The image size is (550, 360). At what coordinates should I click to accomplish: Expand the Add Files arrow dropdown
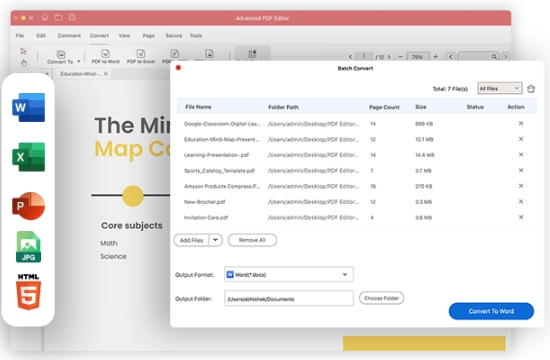(215, 240)
